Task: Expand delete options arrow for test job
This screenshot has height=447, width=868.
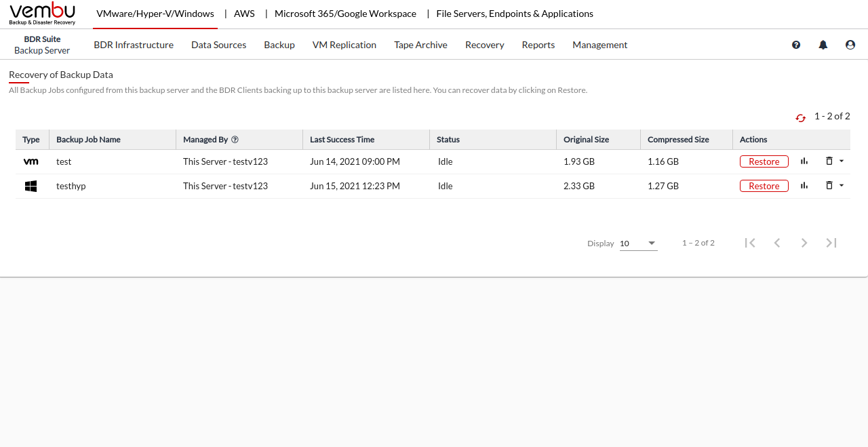Action: tap(842, 161)
